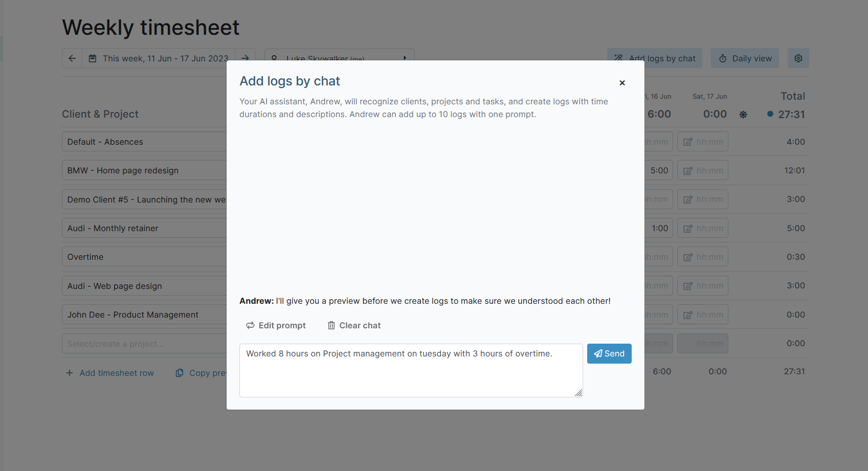Click the Add logs by chat toolbar button
The image size is (868, 471).
click(x=655, y=58)
